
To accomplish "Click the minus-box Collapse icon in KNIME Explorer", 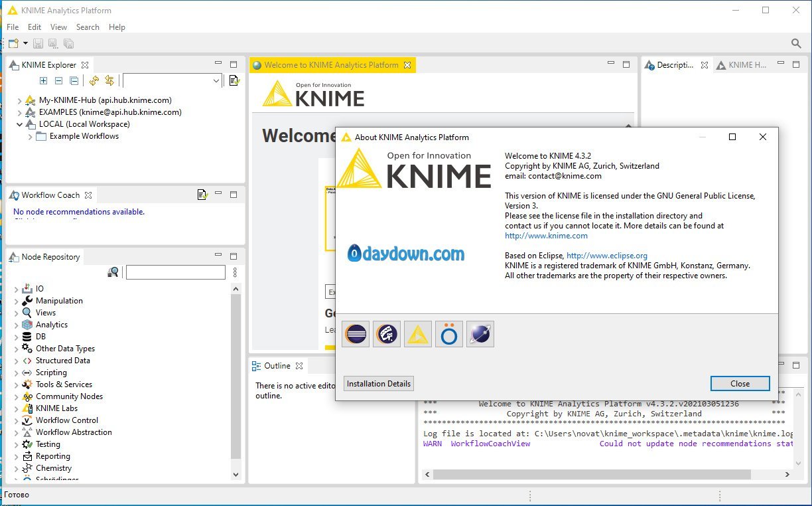I will click(x=58, y=80).
